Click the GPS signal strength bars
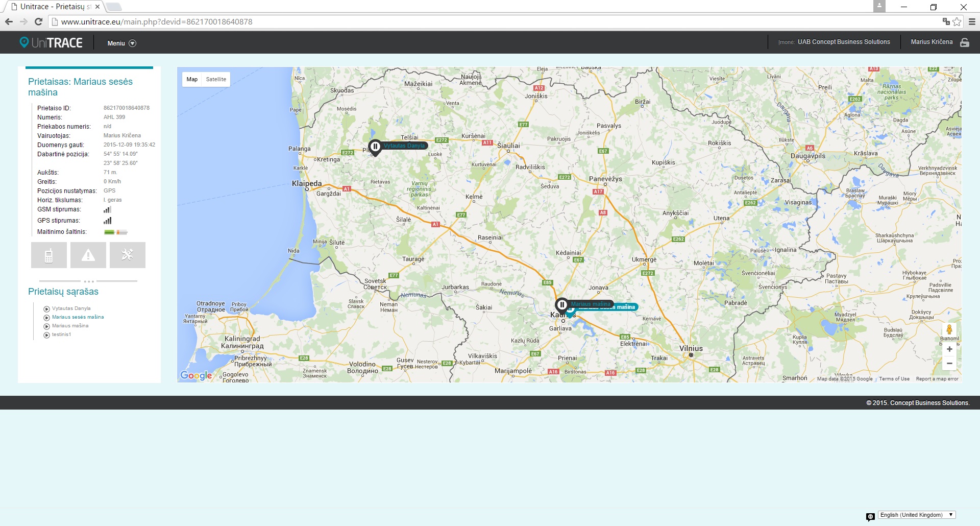Screen dimensions: 980x526 (107, 221)
